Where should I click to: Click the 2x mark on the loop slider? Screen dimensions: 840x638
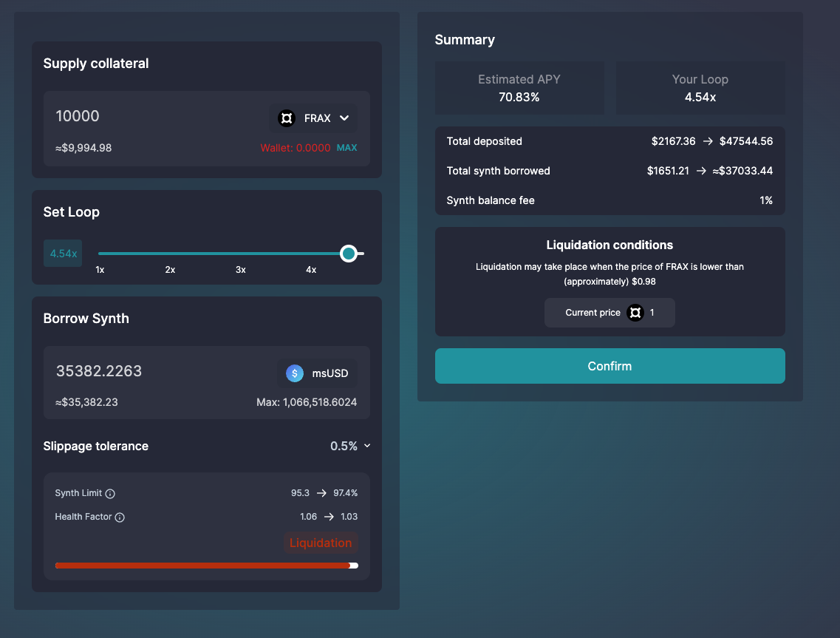170,270
